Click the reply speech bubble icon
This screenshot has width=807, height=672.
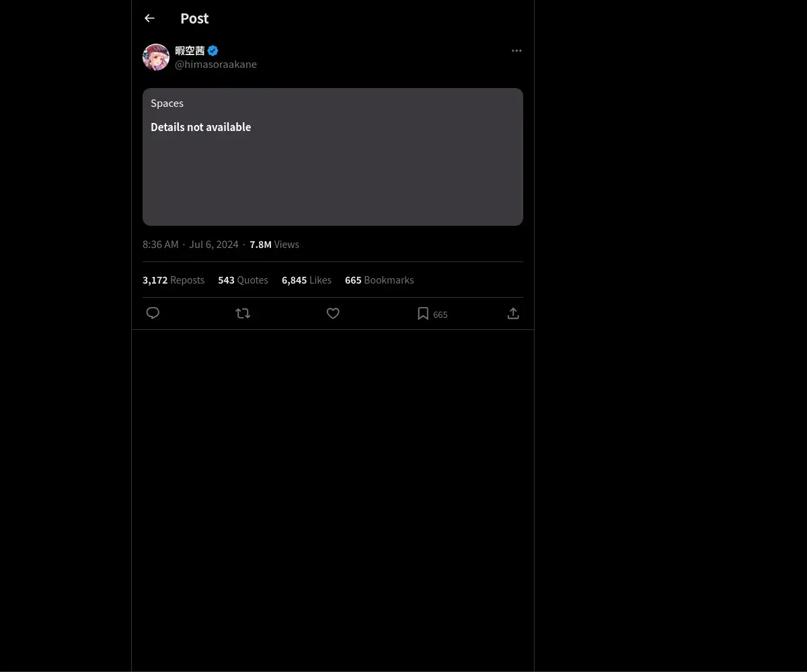pyautogui.click(x=153, y=313)
